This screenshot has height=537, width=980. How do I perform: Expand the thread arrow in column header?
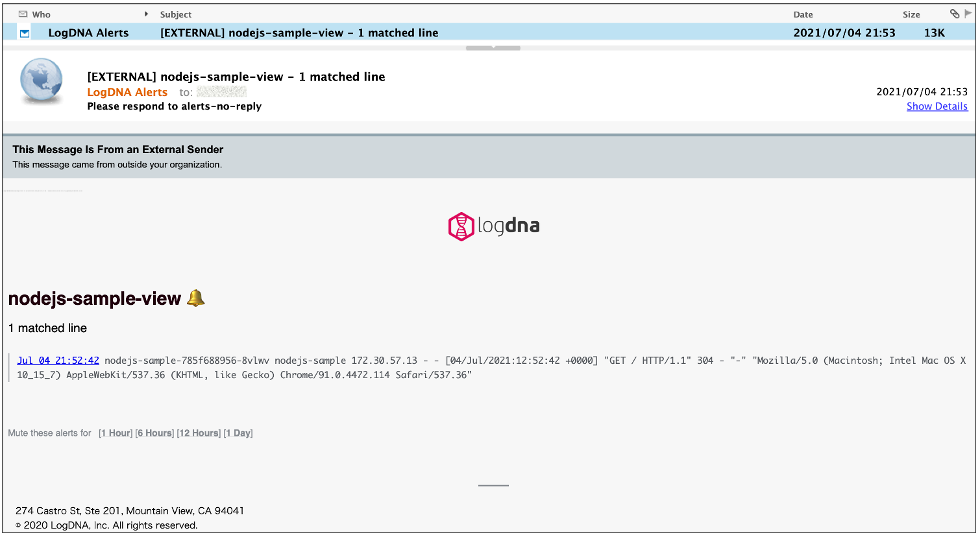[147, 14]
